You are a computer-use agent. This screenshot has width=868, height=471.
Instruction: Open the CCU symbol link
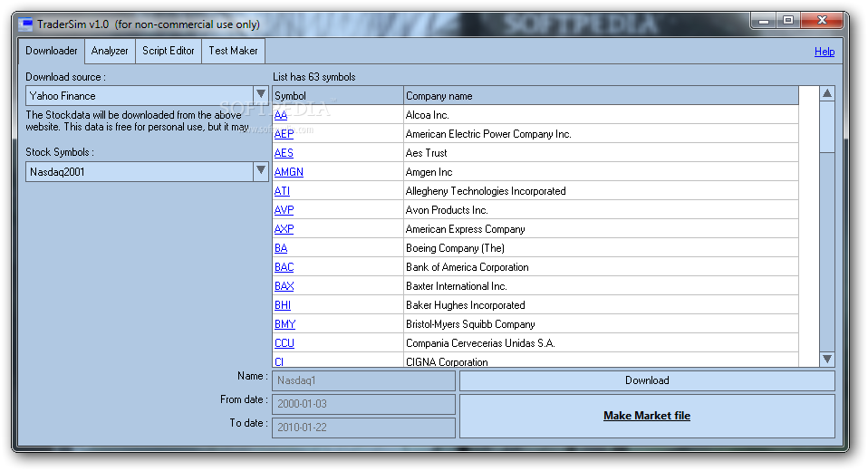pos(285,343)
